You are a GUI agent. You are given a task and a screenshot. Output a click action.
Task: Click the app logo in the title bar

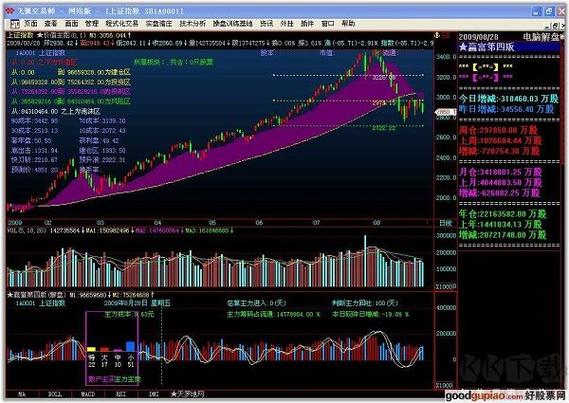coord(11,11)
